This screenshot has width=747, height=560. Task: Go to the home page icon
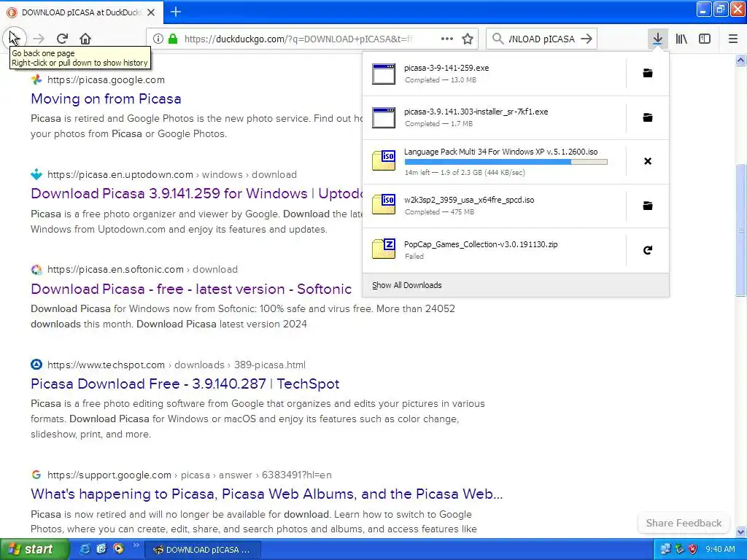(x=85, y=39)
